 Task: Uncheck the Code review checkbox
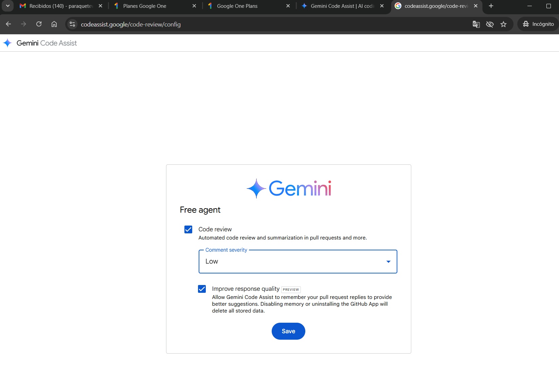[188, 230]
